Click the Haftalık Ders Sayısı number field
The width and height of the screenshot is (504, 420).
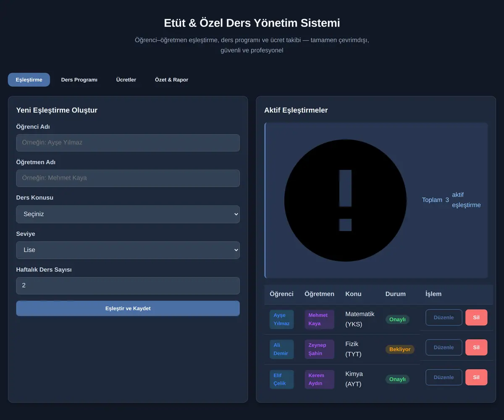point(128,286)
